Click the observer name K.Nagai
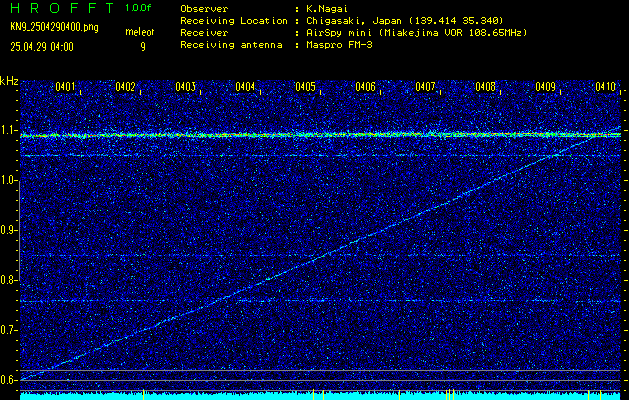This screenshot has width=629, height=400. 329,8
